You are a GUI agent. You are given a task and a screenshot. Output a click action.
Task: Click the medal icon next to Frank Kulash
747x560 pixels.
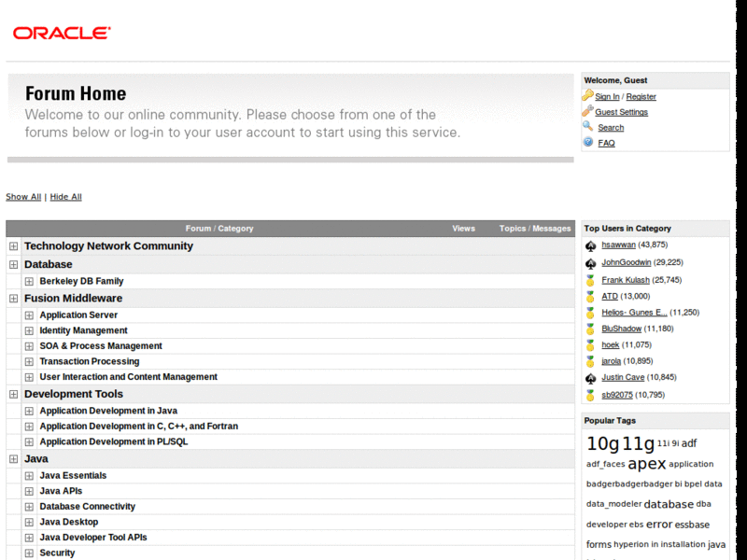click(591, 281)
